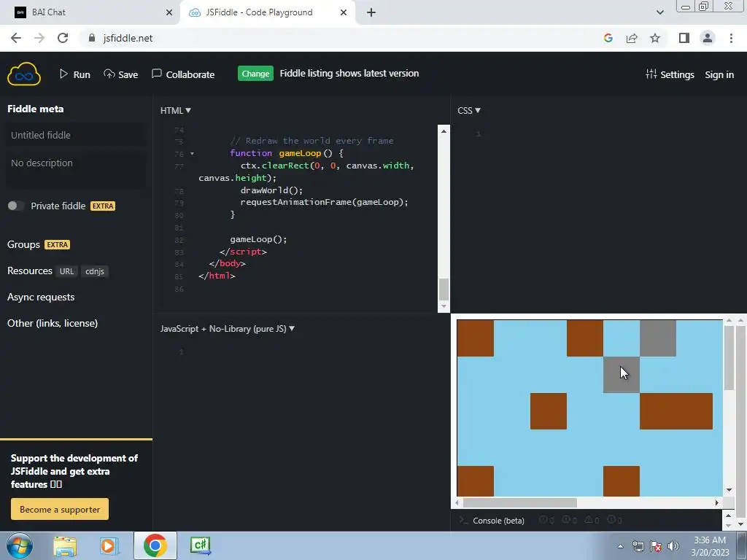The width and height of the screenshot is (747, 560).
Task: Click the URL tag beside Resources
Action: pyautogui.click(x=66, y=271)
